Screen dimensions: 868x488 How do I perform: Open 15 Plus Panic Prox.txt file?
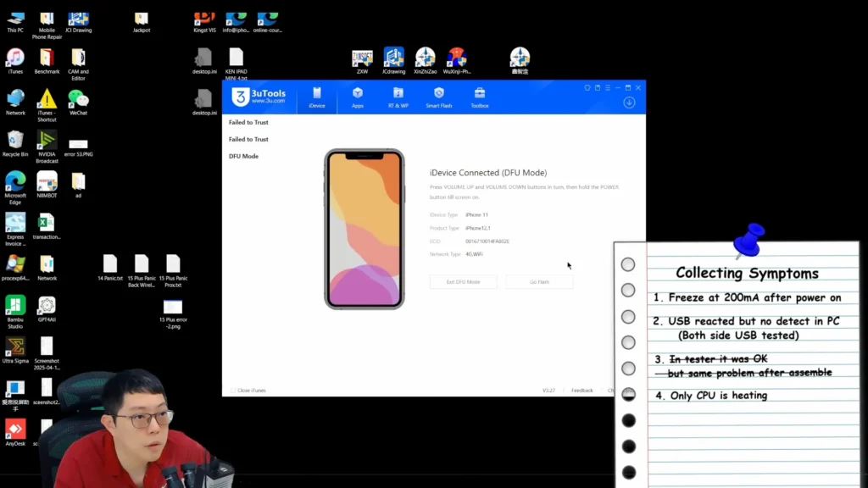pos(173,271)
